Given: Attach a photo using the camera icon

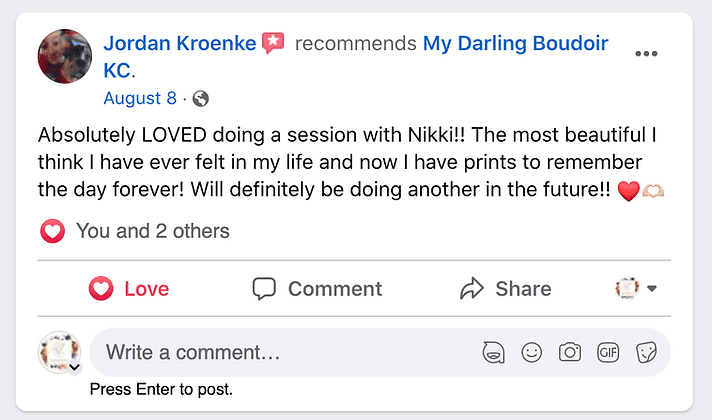Looking at the screenshot, I should 570,352.
